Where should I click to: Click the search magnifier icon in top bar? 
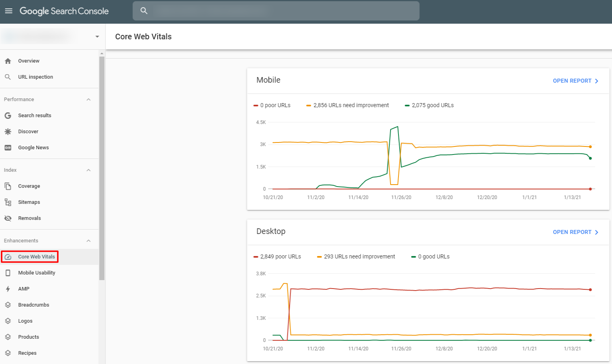(x=144, y=11)
